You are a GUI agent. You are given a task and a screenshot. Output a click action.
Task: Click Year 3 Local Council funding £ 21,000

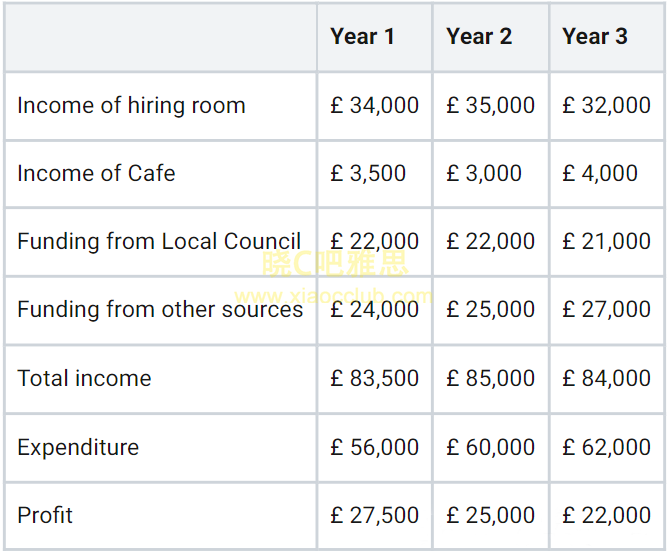coord(607,242)
